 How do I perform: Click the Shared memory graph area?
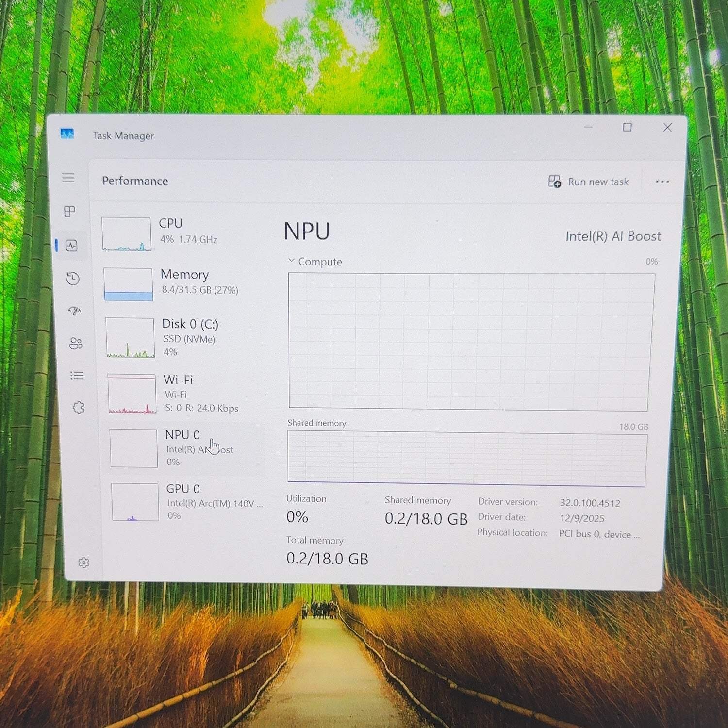coord(467,459)
